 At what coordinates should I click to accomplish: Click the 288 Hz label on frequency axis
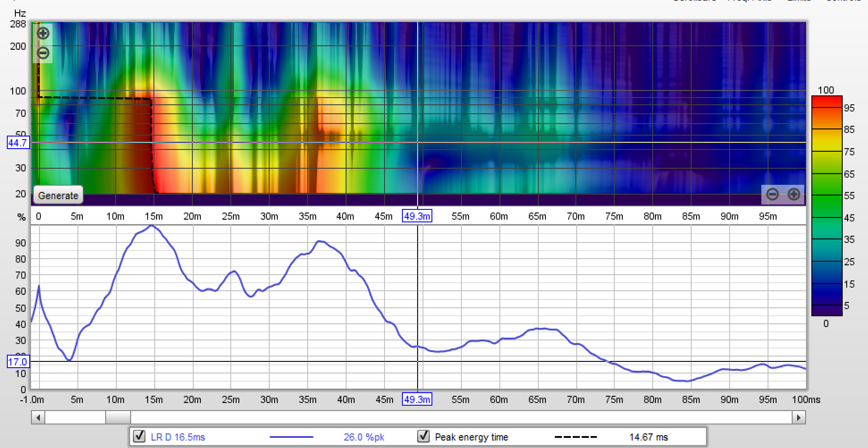point(18,24)
